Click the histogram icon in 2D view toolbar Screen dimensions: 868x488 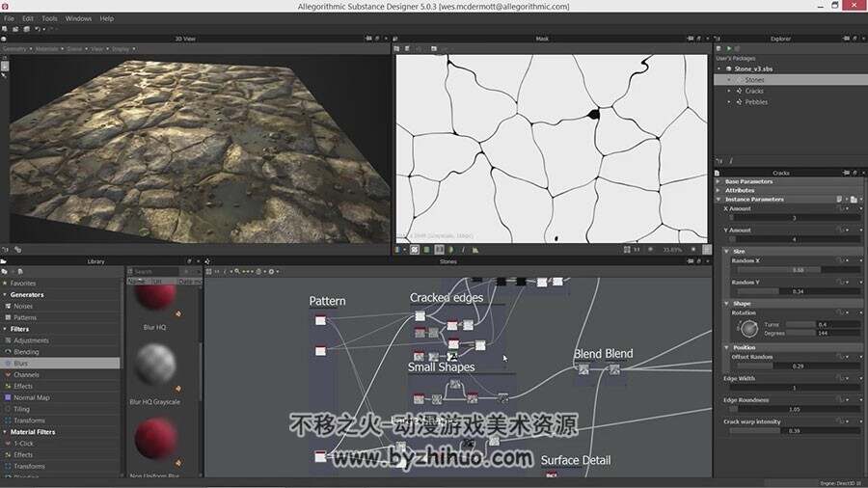[475, 250]
